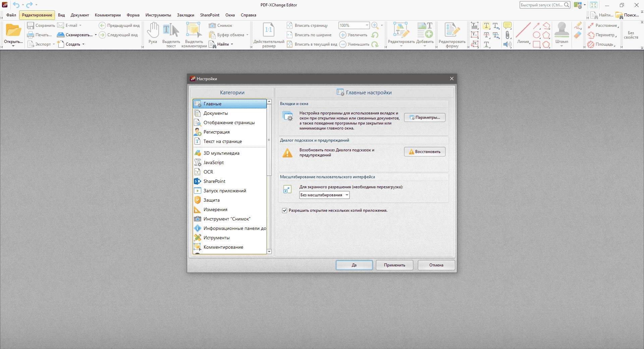
Task: Open the Инструменты tab
Action: pyautogui.click(x=158, y=15)
